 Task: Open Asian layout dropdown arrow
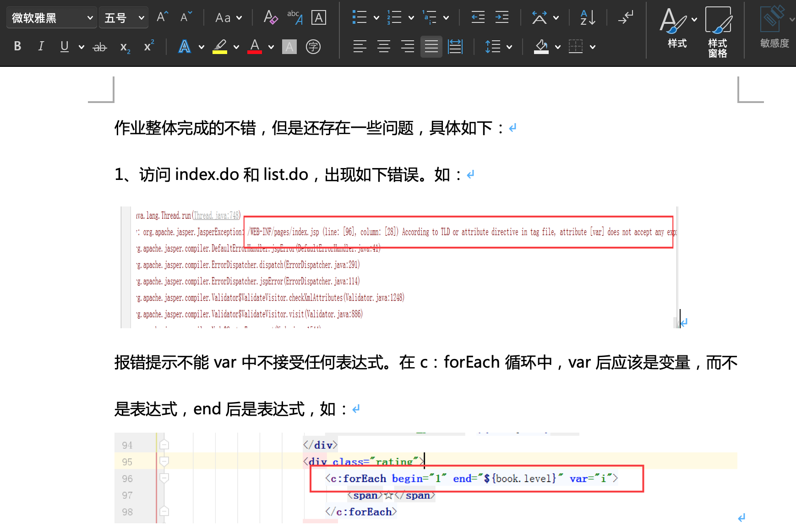(556, 18)
